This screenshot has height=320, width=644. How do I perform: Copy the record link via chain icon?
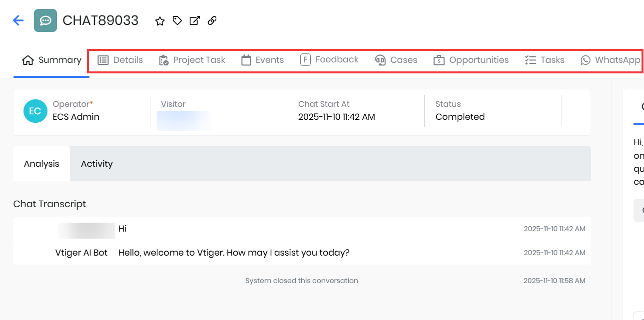[212, 20]
